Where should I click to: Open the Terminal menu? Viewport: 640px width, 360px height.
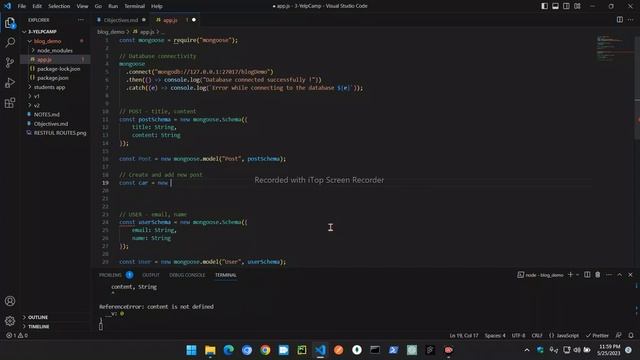pyautogui.click(x=135, y=6)
